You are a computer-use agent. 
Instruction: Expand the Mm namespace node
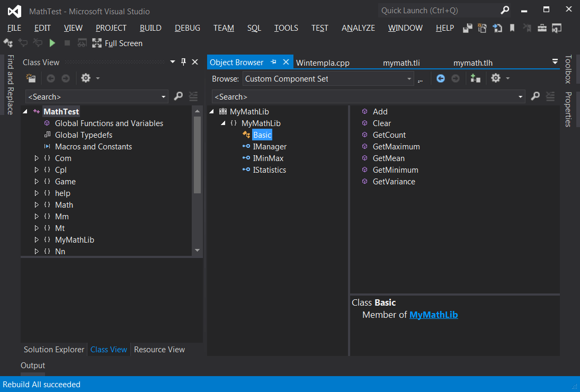tap(36, 216)
